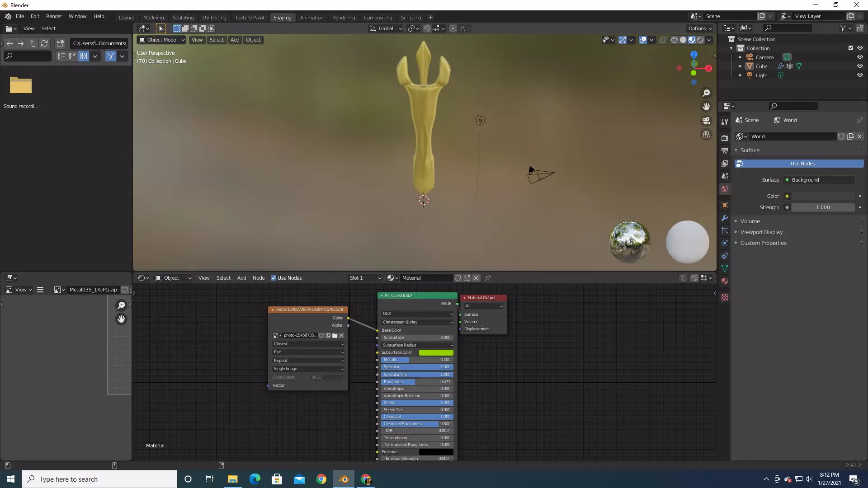This screenshot has width=868, height=488.
Task: Open the Christensen-Burley subsurface method dropdown
Action: pyautogui.click(x=417, y=322)
